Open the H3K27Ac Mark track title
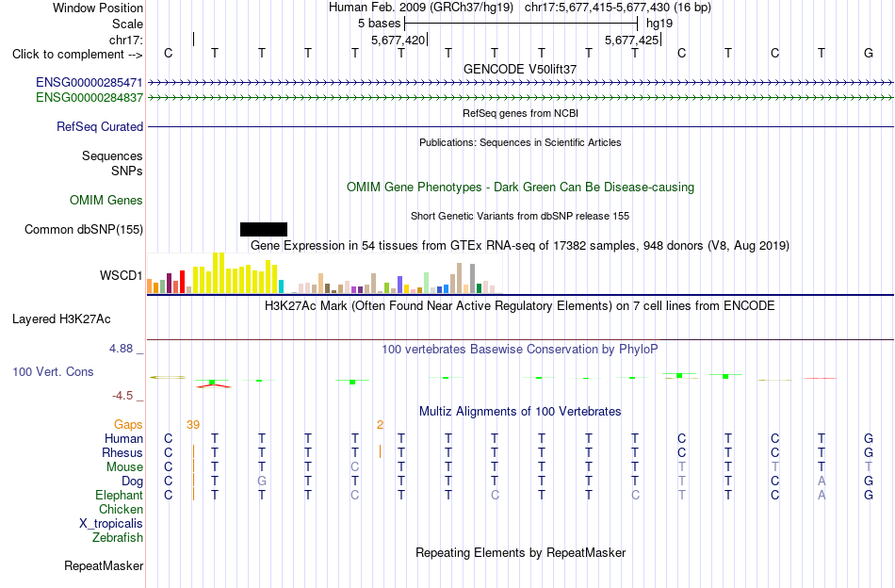Screen dimensions: 895x588 (520, 306)
